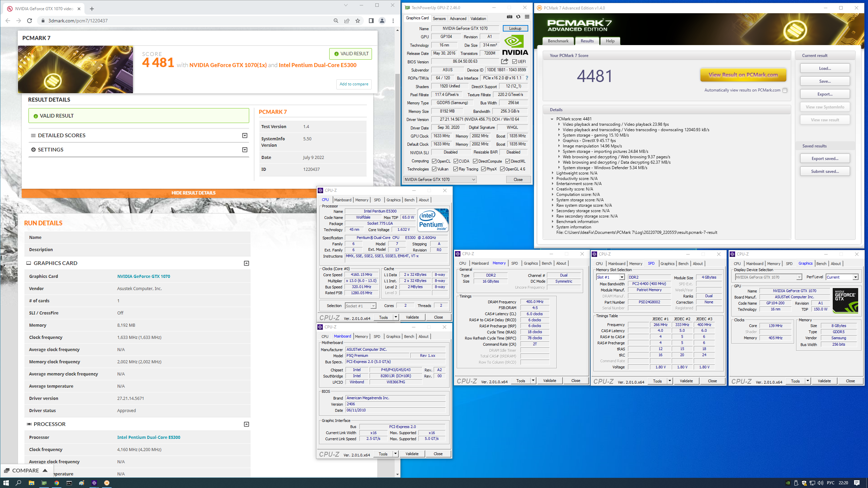Toggle the CUDA checkbox
The image size is (868, 488).
(456, 161)
